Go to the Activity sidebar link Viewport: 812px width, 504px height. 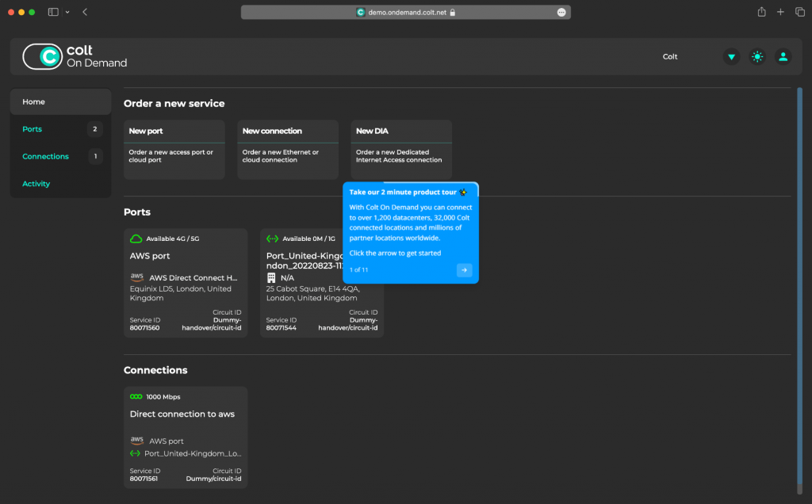click(x=36, y=184)
